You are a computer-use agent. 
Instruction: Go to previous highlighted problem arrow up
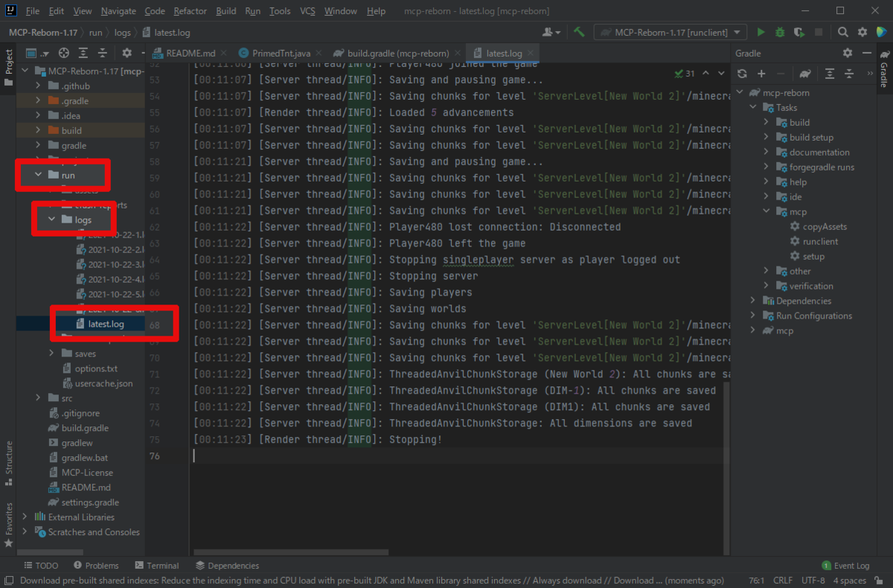[x=706, y=73]
